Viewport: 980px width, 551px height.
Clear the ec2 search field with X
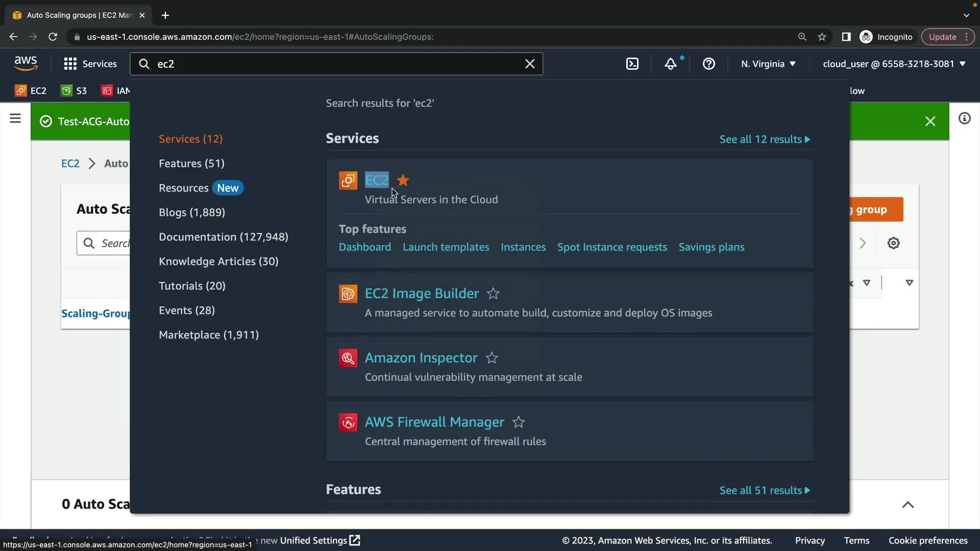pos(530,64)
